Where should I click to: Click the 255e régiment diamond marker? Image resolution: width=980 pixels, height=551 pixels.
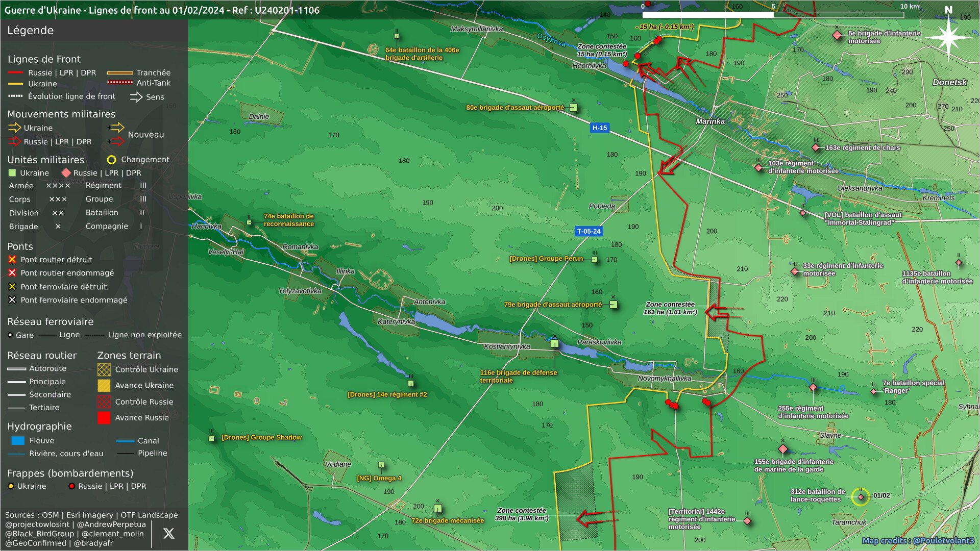813,388
